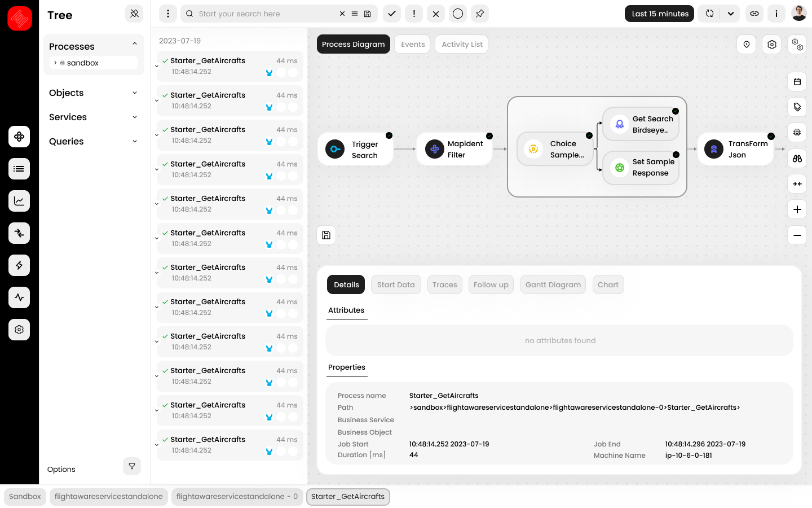Viewport: 812px width, 508px height.
Task: Open the Gantt Diagram tab
Action: pyautogui.click(x=553, y=285)
